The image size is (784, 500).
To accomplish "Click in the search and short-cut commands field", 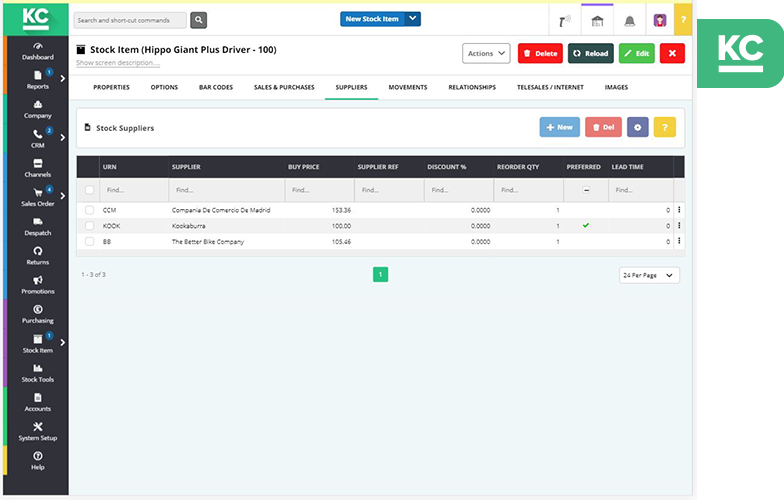I will (x=130, y=20).
